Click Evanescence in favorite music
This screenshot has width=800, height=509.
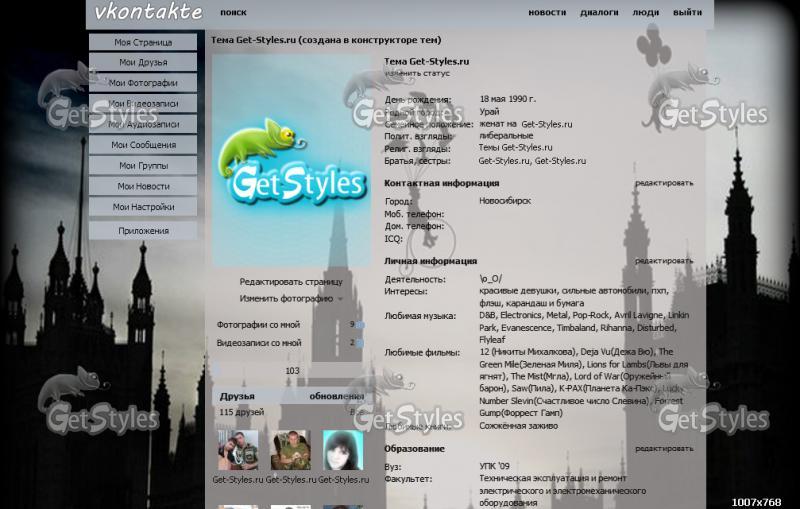coord(527,327)
